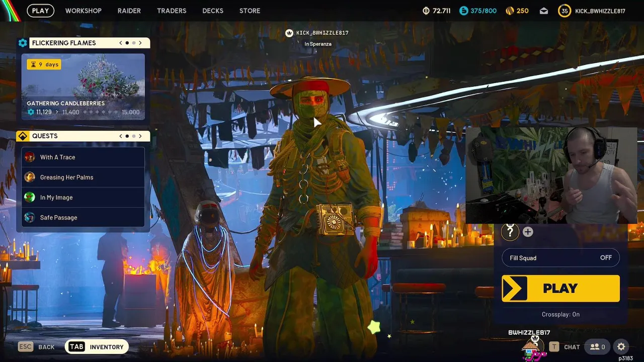This screenshot has height=362, width=644.
Task: Add squad member with plus icon
Action: (528, 232)
